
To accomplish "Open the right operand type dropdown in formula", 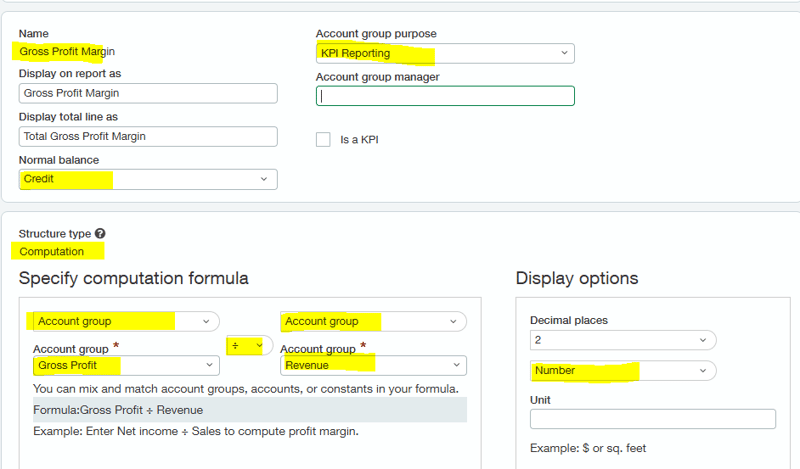I will pos(372,321).
